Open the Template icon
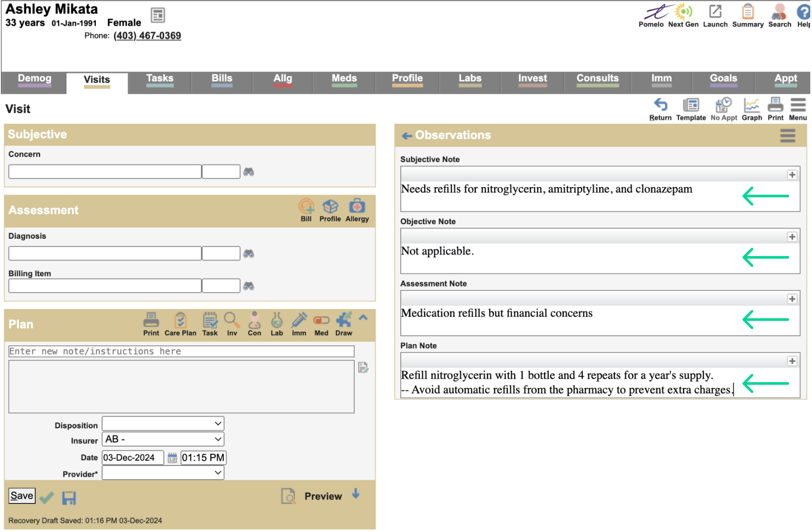This screenshot has width=812, height=532. click(691, 109)
